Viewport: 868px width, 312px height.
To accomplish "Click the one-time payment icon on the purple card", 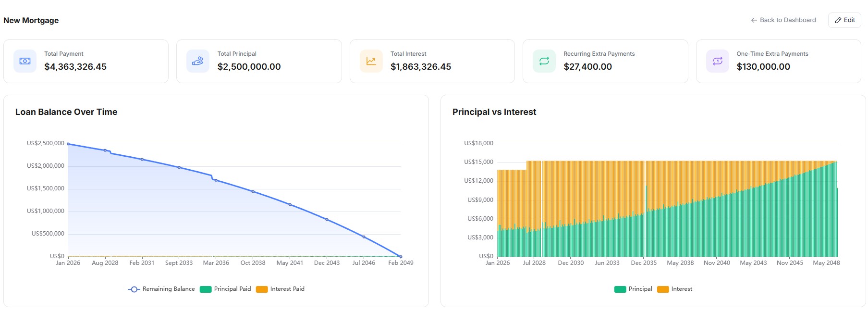I will (717, 61).
